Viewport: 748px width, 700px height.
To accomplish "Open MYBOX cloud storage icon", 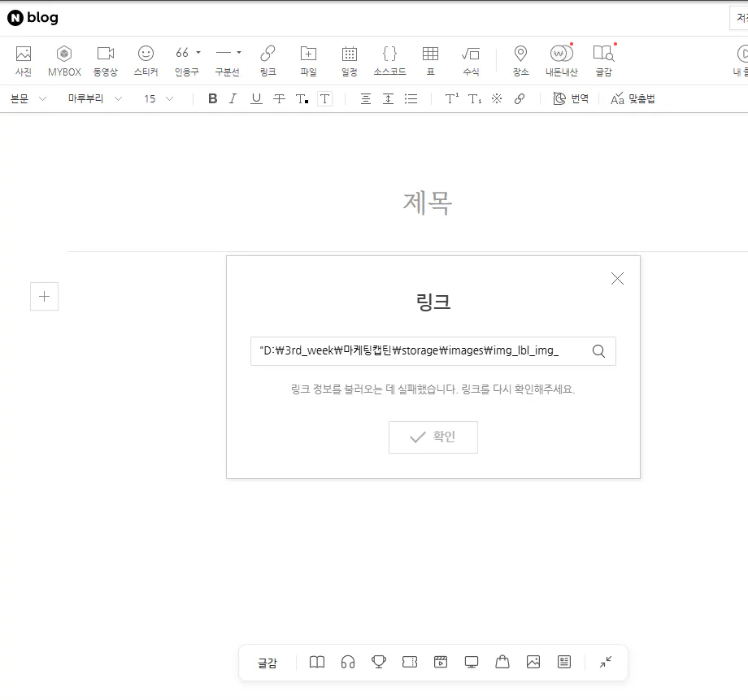I will (x=64, y=61).
